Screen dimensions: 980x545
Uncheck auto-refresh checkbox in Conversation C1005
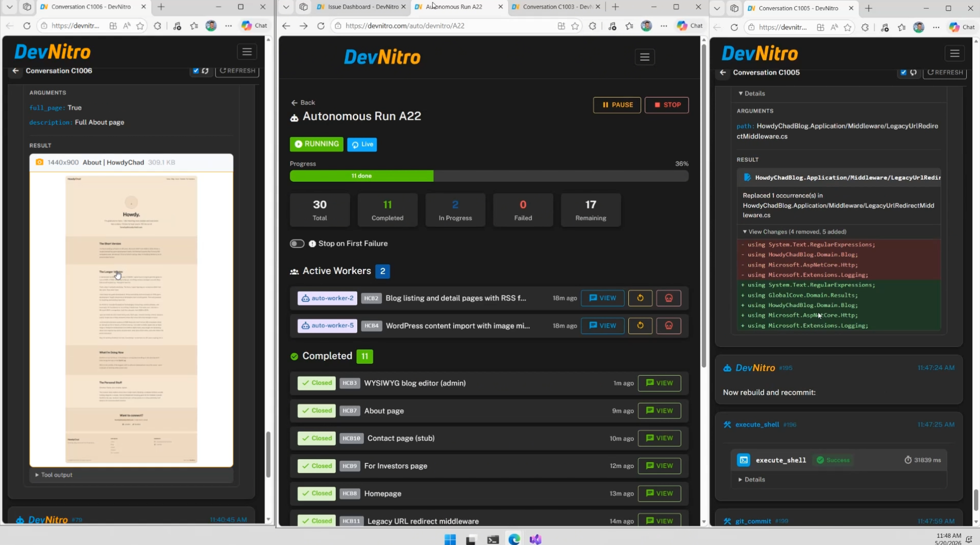tap(903, 72)
